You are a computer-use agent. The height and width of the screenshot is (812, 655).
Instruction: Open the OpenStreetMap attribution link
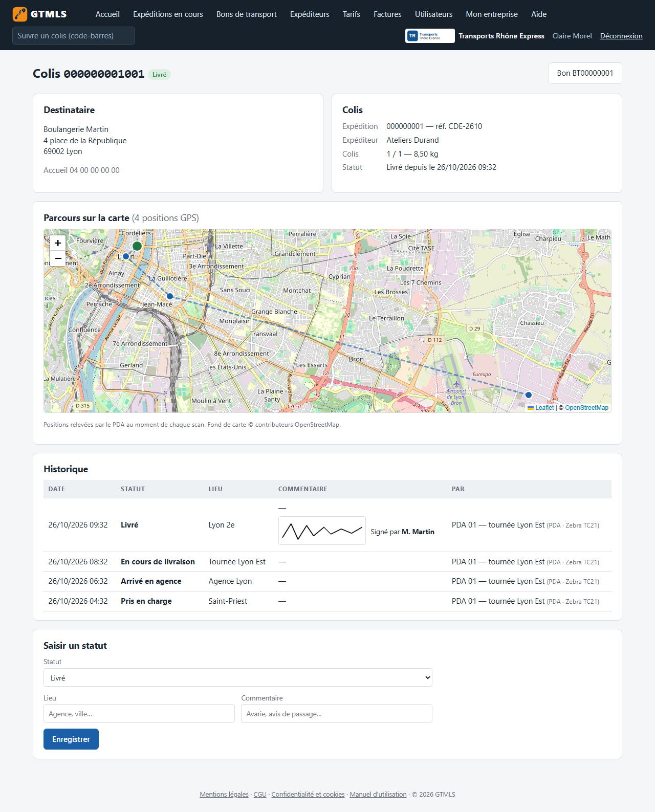[587, 408]
